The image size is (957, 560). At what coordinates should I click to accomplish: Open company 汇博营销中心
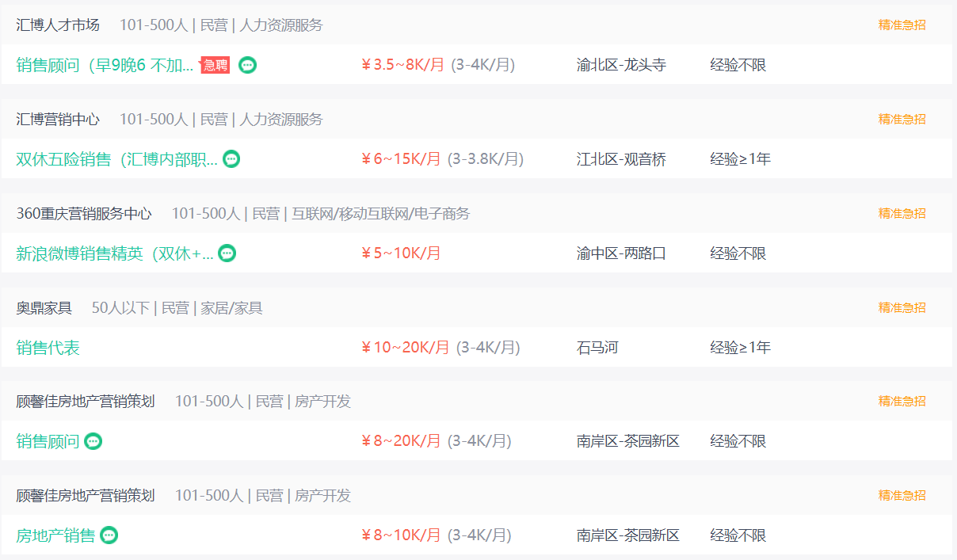point(58,120)
